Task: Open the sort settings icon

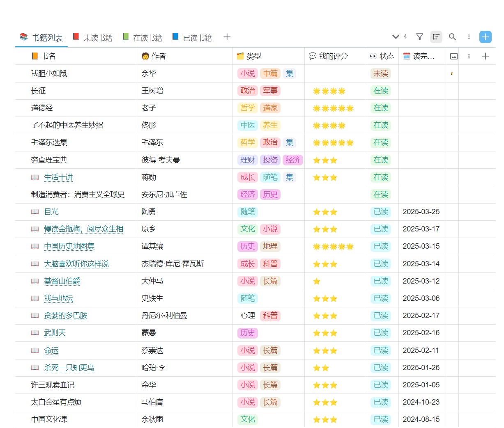Action: (x=436, y=37)
